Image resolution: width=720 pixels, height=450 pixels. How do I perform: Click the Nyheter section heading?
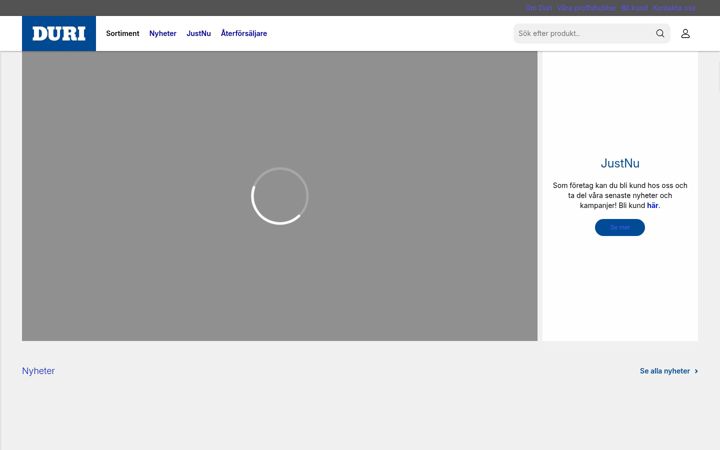coord(38,371)
